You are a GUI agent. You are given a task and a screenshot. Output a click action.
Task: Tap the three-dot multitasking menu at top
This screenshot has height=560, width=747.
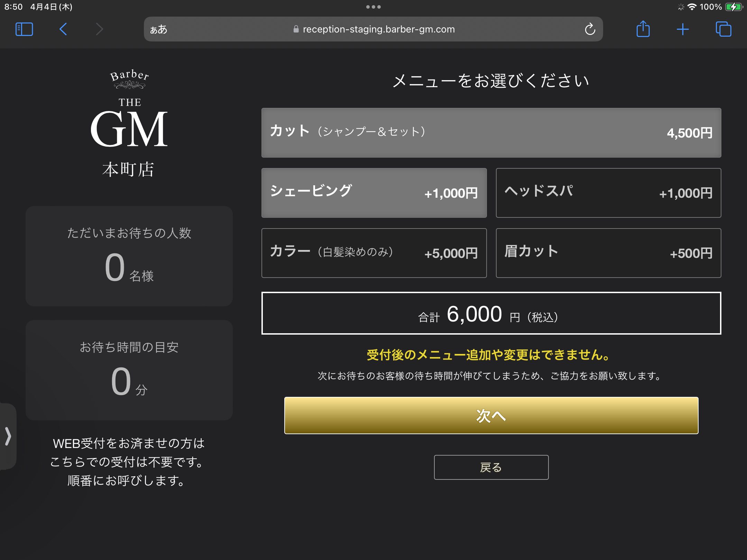pyautogui.click(x=373, y=7)
